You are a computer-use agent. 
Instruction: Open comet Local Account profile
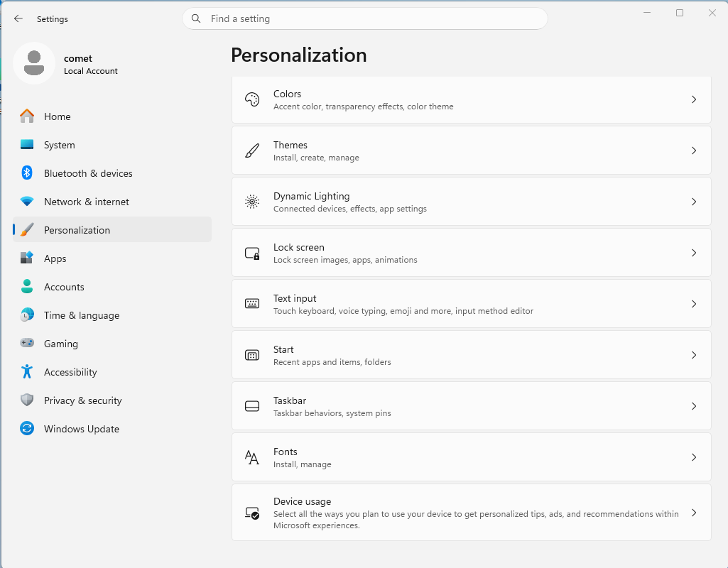[65, 64]
